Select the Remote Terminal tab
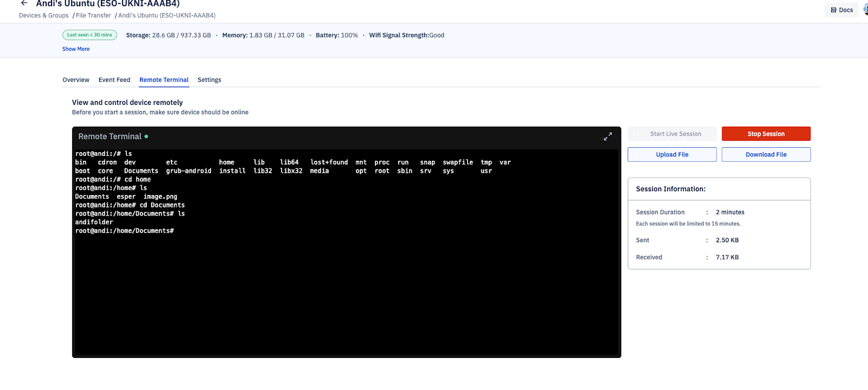Screen dimensions: 868x390 pyautogui.click(x=164, y=80)
